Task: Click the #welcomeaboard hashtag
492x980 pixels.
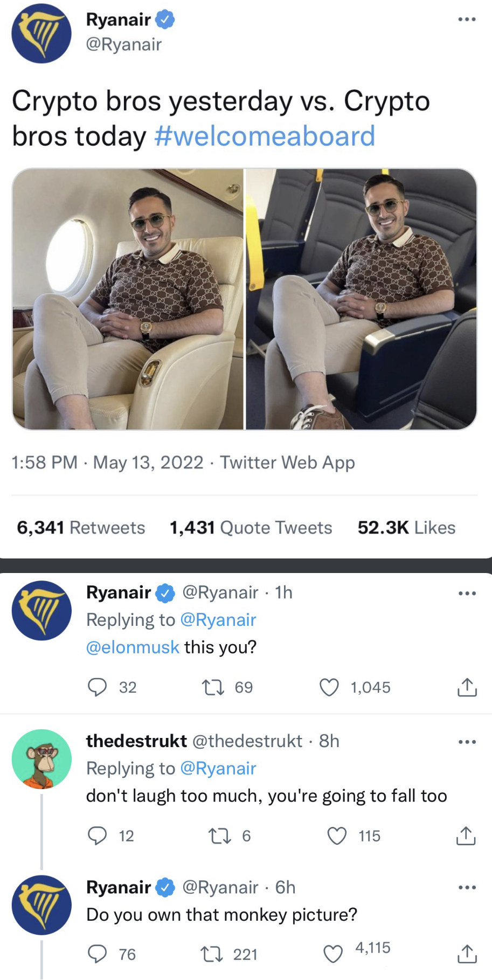Action: click(x=264, y=136)
